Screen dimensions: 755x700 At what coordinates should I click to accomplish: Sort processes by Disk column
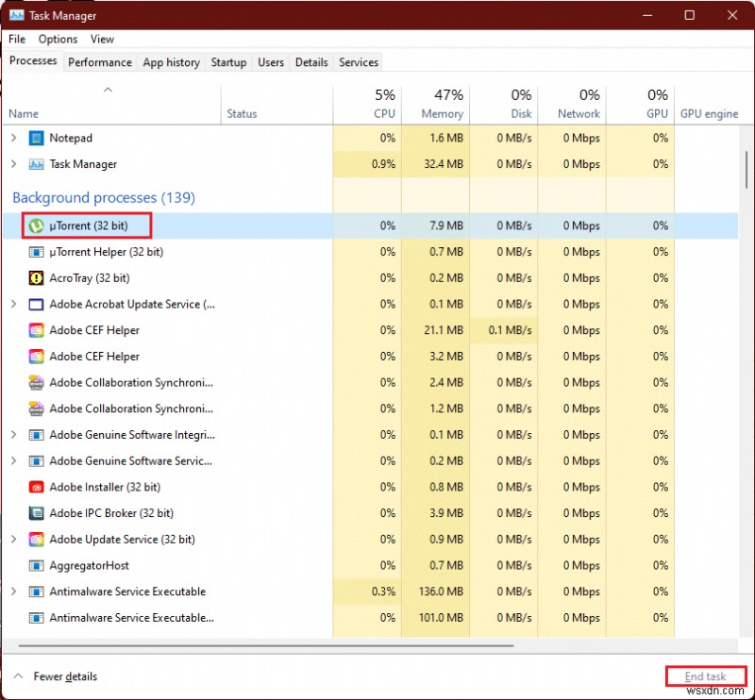coord(504,105)
